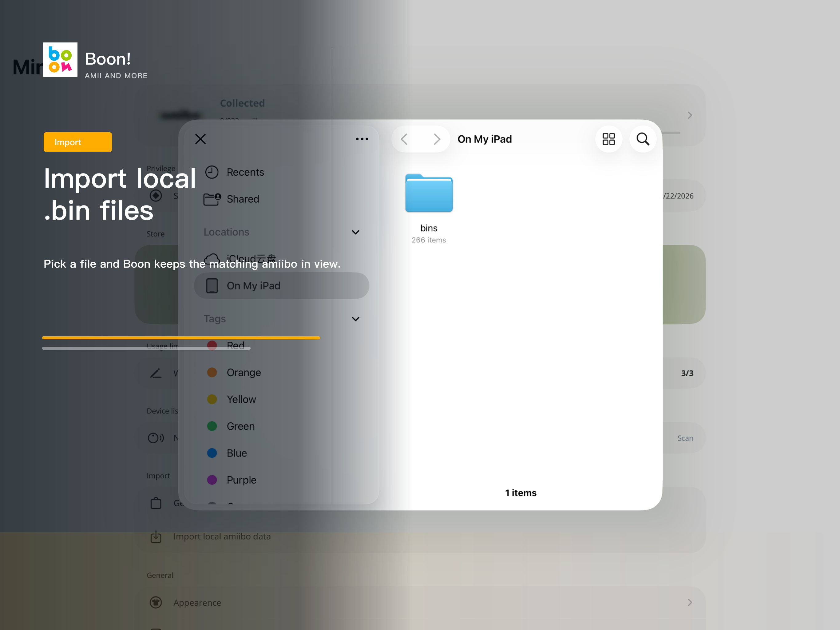Click the Appearence theme icon
Viewport: 840px width, 630px height.
[156, 602]
